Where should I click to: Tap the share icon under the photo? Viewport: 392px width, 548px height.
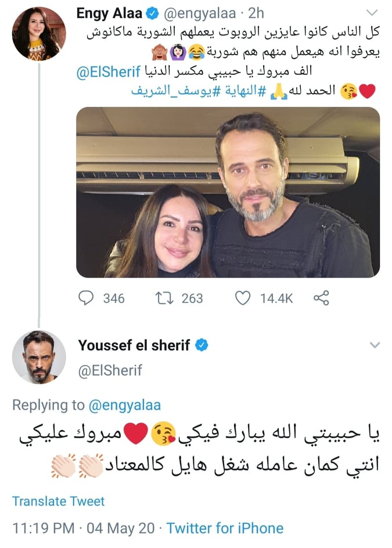tap(321, 298)
